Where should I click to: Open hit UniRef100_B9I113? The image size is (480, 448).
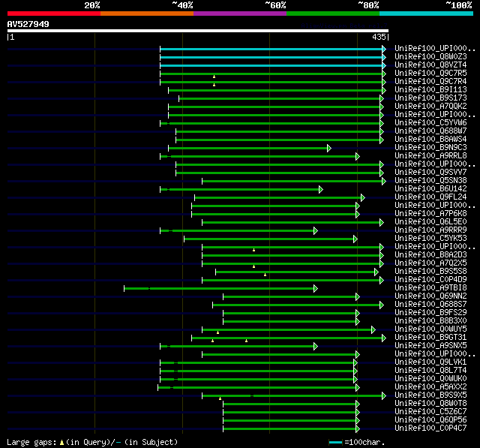430,90
